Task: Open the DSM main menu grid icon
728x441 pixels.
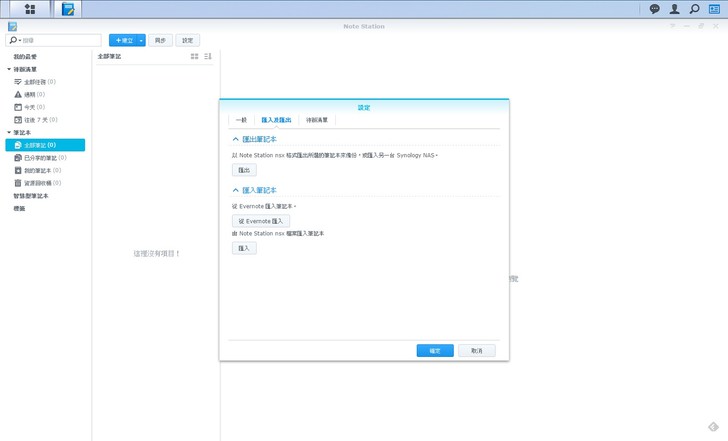Action: click(29, 9)
